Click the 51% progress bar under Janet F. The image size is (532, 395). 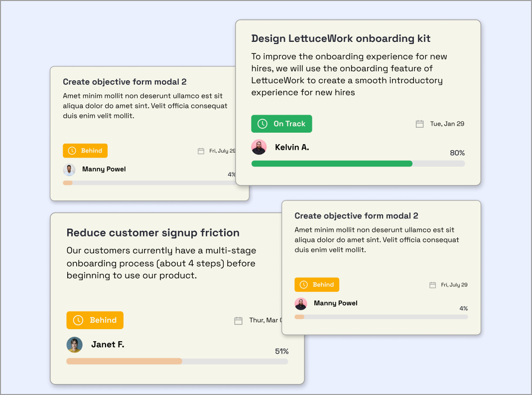coord(177,361)
